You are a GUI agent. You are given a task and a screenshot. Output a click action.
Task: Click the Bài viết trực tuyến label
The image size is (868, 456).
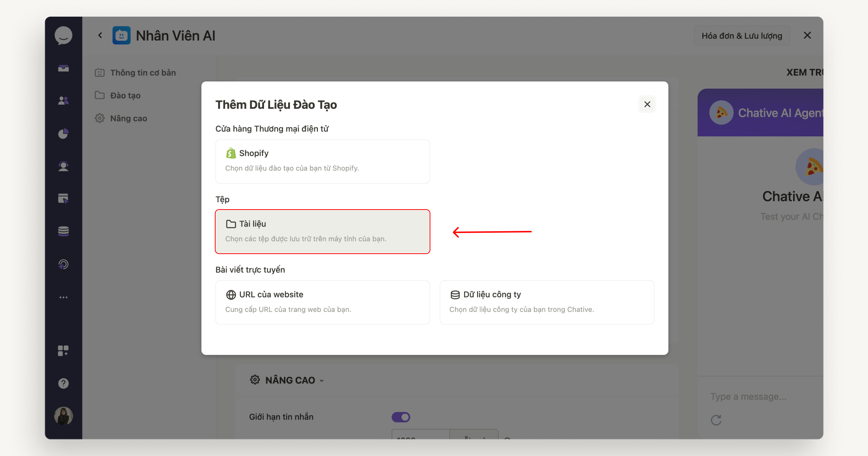250,270
